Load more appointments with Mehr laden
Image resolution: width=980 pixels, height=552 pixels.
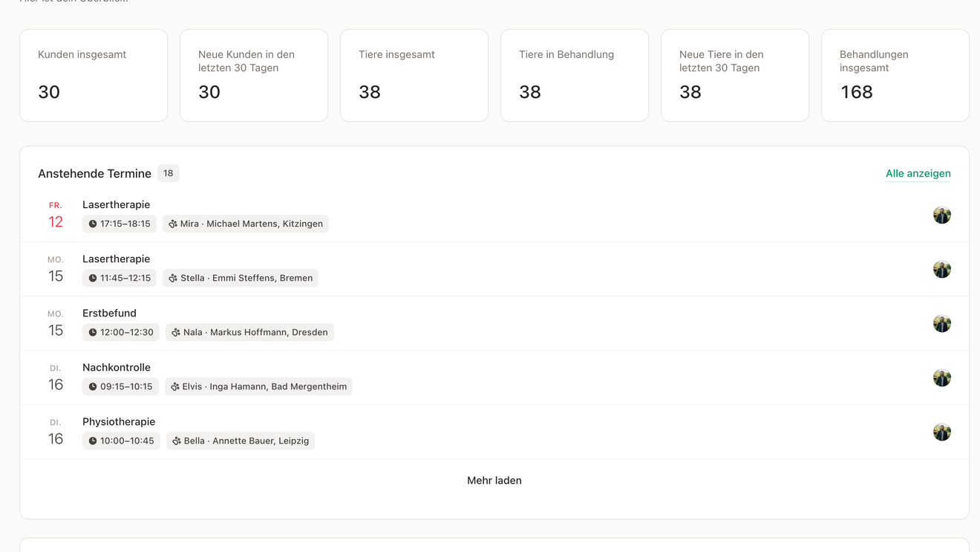(x=494, y=481)
